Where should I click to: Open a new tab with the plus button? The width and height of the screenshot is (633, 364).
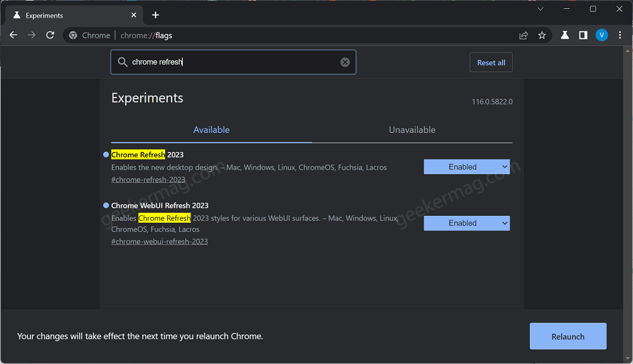point(156,15)
